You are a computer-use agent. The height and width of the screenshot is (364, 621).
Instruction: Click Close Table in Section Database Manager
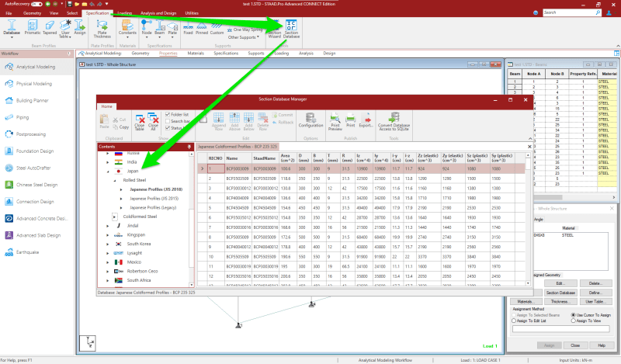(140, 123)
